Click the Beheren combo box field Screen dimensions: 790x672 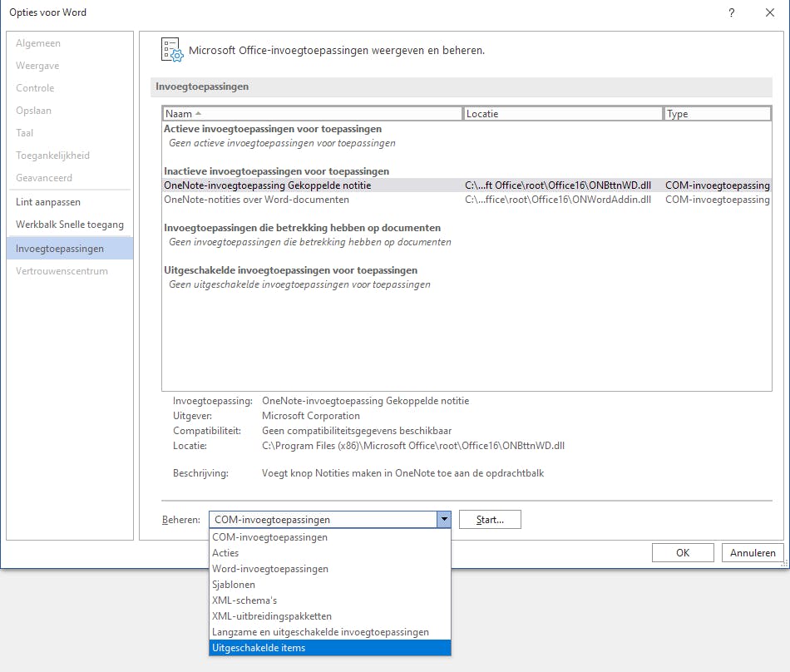click(323, 519)
